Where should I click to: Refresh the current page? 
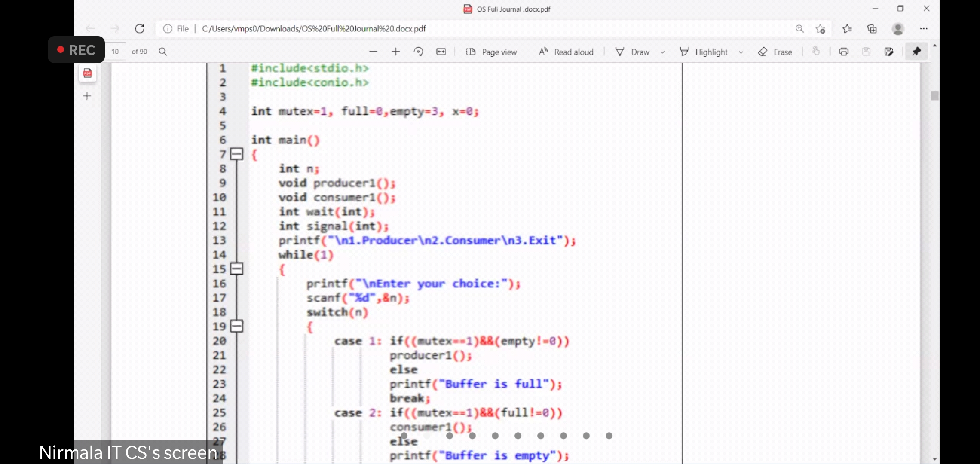pyautogui.click(x=140, y=29)
